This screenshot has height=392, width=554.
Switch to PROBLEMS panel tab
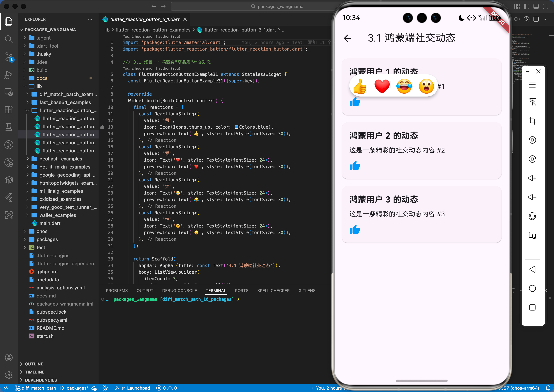coord(117,291)
